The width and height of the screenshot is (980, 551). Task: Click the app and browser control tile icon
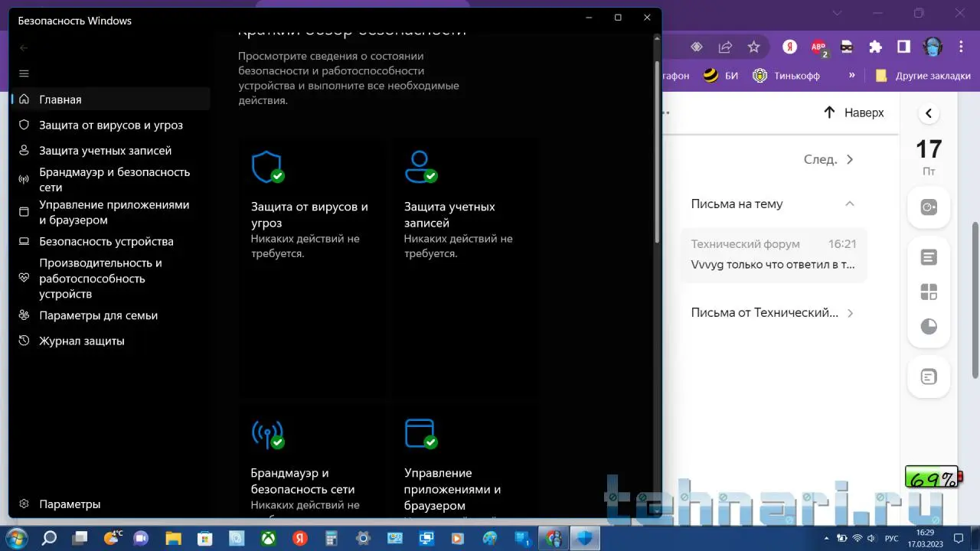click(x=420, y=434)
